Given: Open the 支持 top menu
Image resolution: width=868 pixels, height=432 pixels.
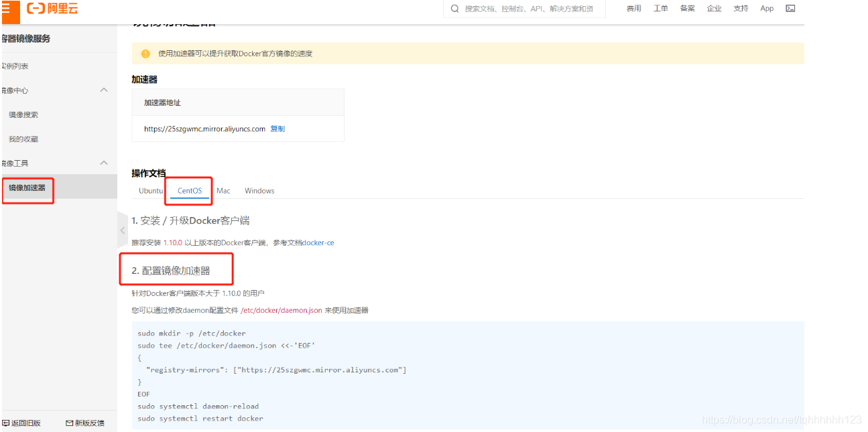Looking at the screenshot, I should 741,9.
